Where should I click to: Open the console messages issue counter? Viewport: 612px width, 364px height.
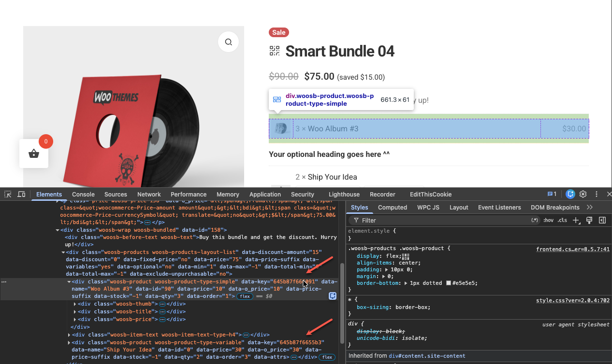pos(552,194)
